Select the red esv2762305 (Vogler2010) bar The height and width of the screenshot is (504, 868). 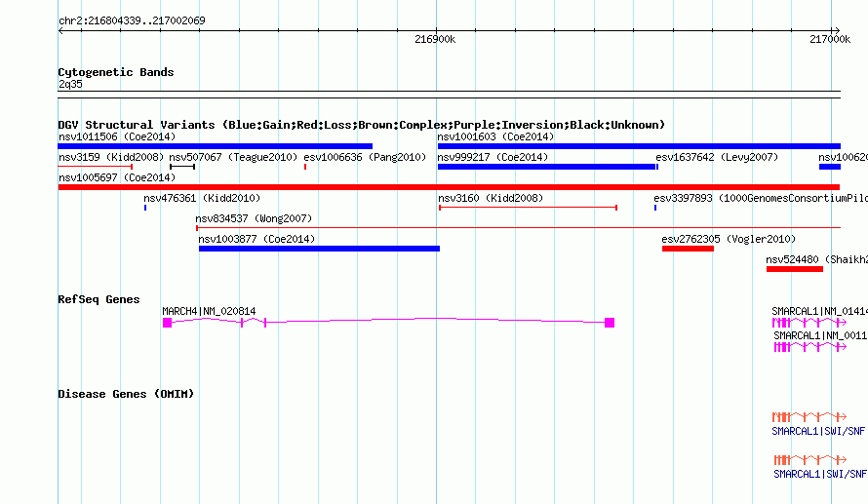click(689, 249)
